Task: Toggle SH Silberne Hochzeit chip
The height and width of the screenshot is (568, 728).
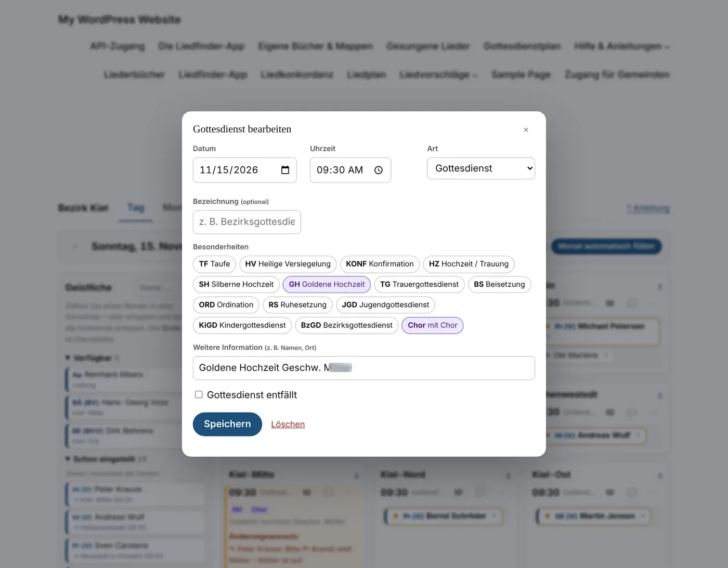Action: tap(236, 284)
